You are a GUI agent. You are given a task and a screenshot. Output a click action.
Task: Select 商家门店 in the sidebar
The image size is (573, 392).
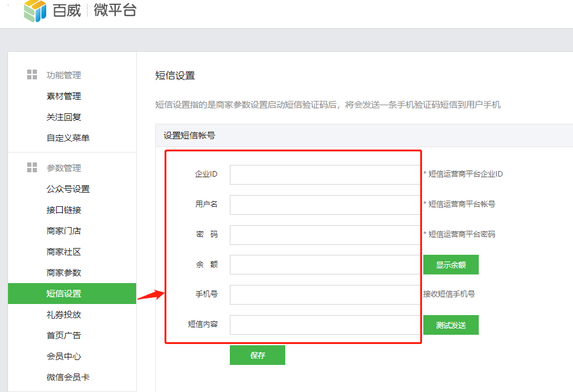63,231
